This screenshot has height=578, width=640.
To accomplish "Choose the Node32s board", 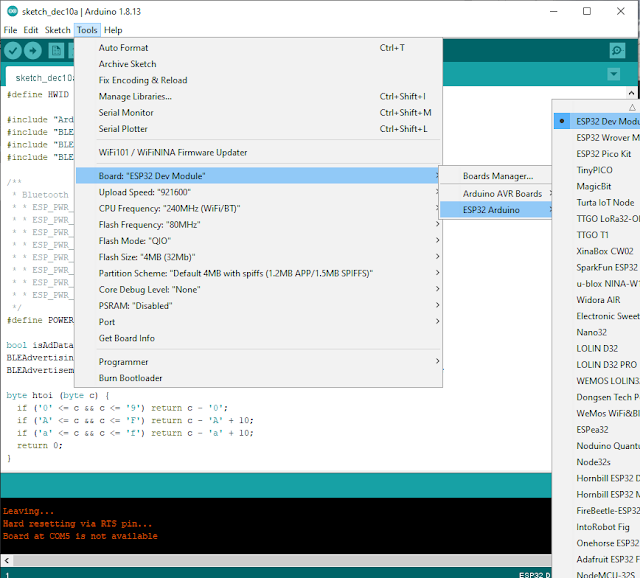I will click(x=597, y=462).
